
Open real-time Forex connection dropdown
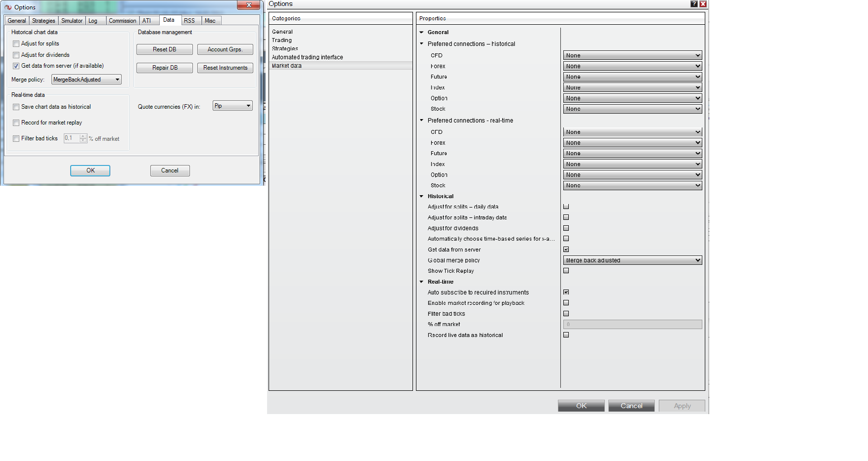633,143
